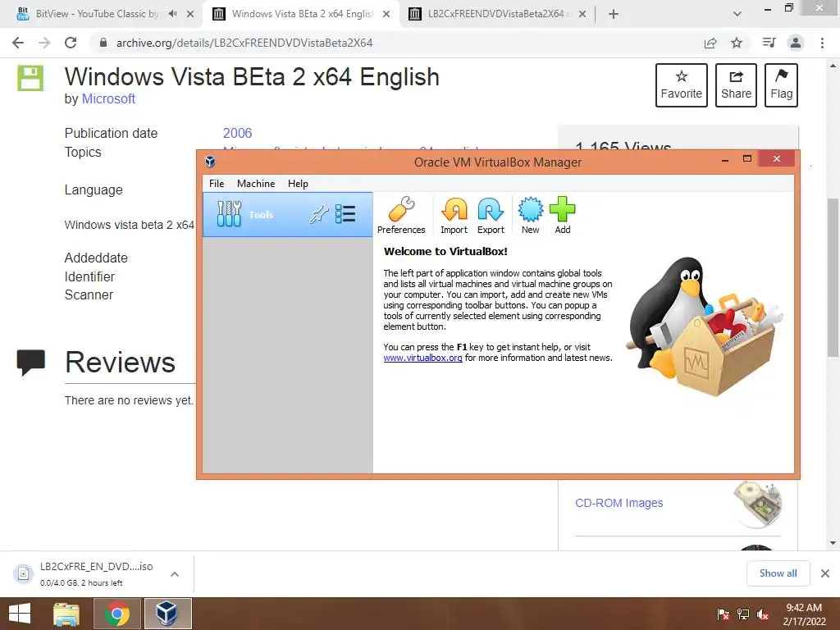Click the Import appliance icon
840x630 pixels.
click(454, 215)
